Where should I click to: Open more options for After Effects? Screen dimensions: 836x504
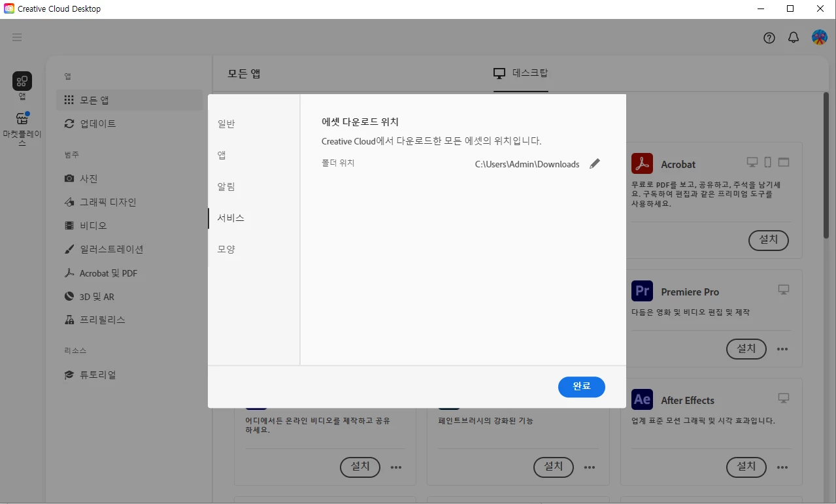click(x=782, y=467)
